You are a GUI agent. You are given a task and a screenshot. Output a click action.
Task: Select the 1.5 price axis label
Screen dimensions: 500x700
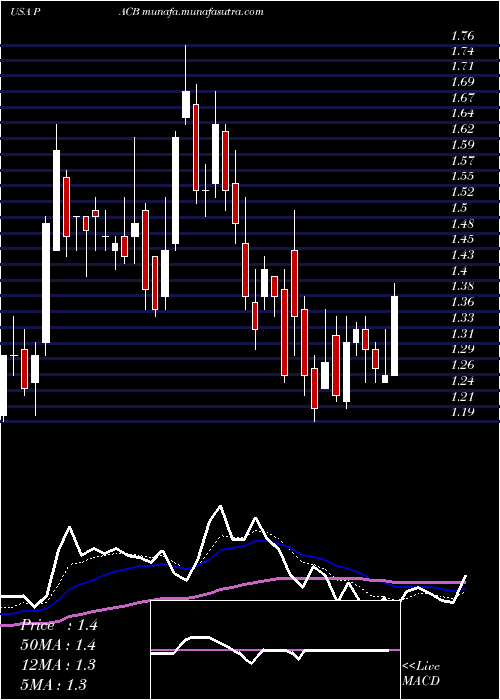tap(459, 208)
